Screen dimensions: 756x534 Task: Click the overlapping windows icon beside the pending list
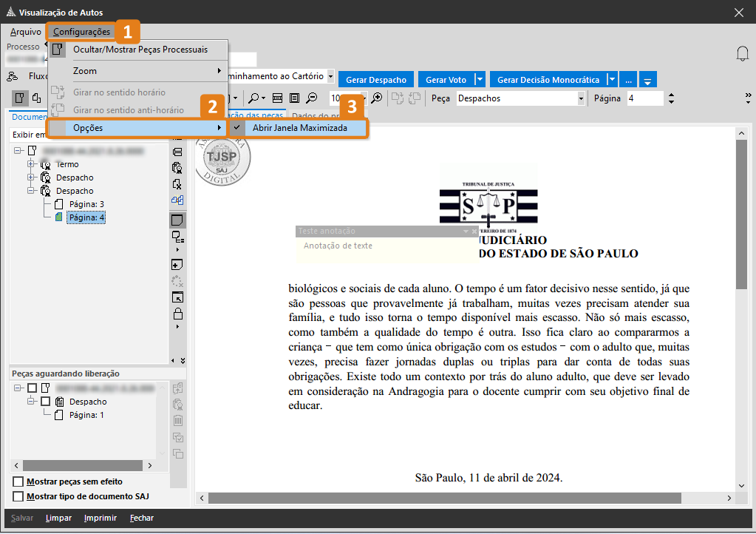178,454
